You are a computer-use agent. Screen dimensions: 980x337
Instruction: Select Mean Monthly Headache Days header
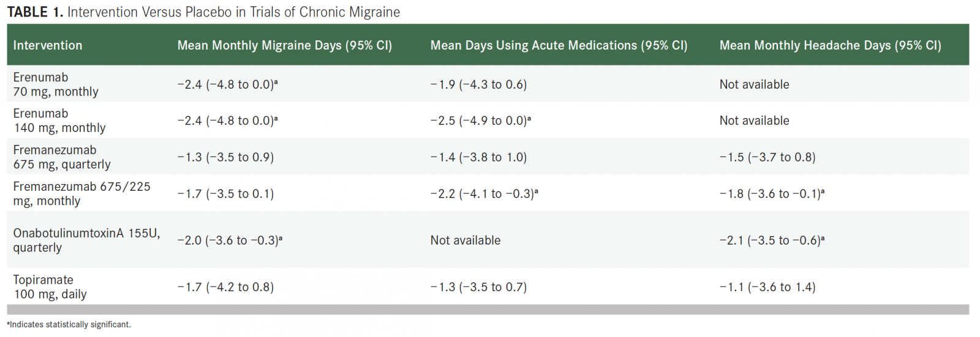click(x=831, y=45)
